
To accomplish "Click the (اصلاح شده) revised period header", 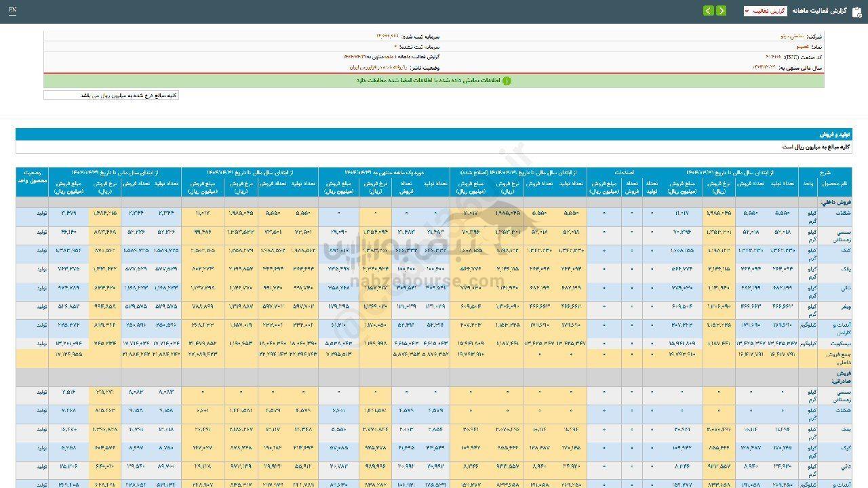I will [x=518, y=173].
